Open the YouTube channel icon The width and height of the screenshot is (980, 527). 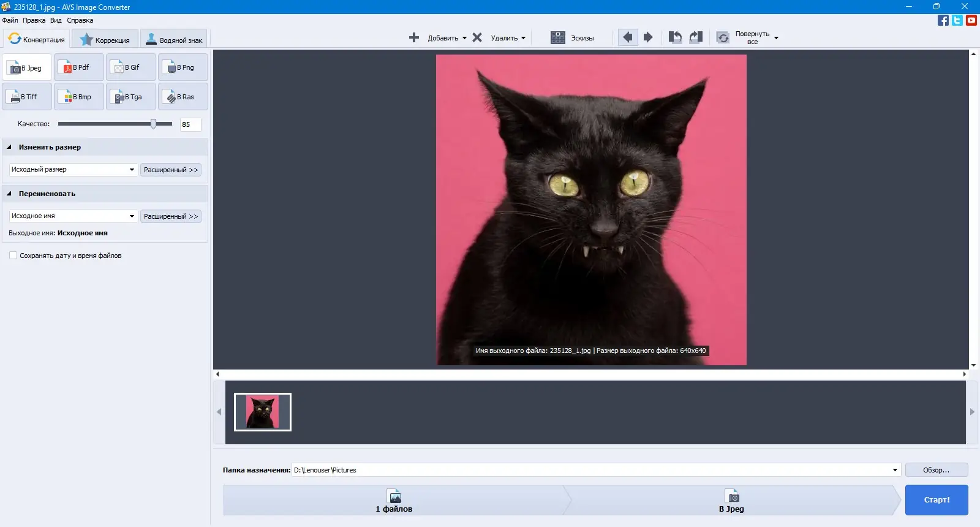click(x=971, y=20)
